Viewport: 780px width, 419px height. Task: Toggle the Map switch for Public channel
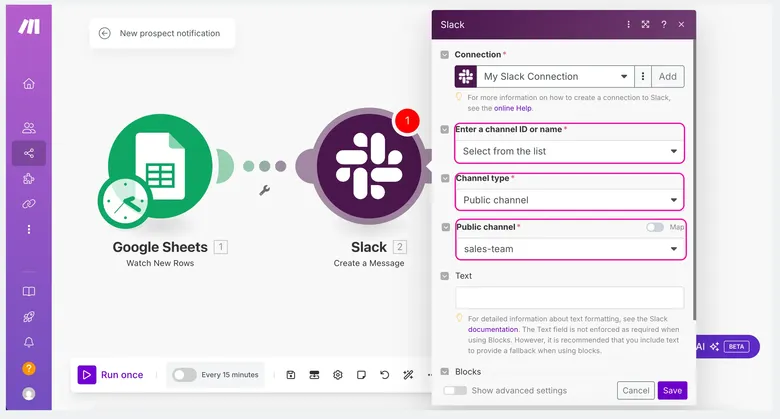[655, 227]
